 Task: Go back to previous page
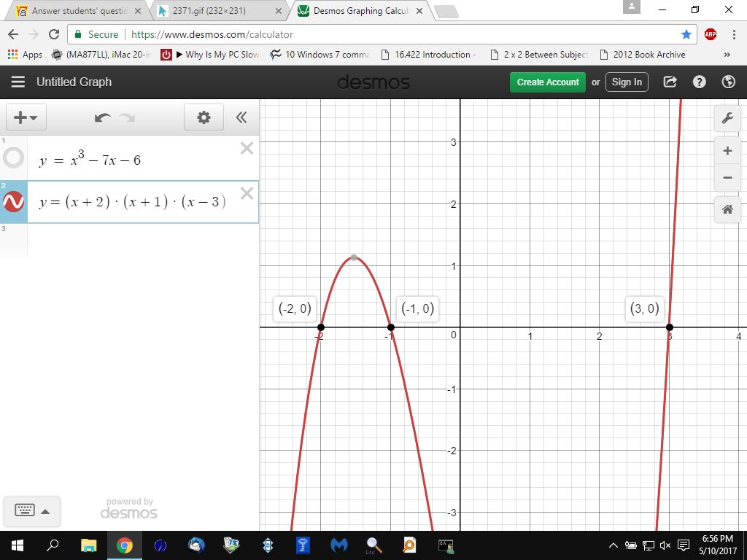(13, 34)
